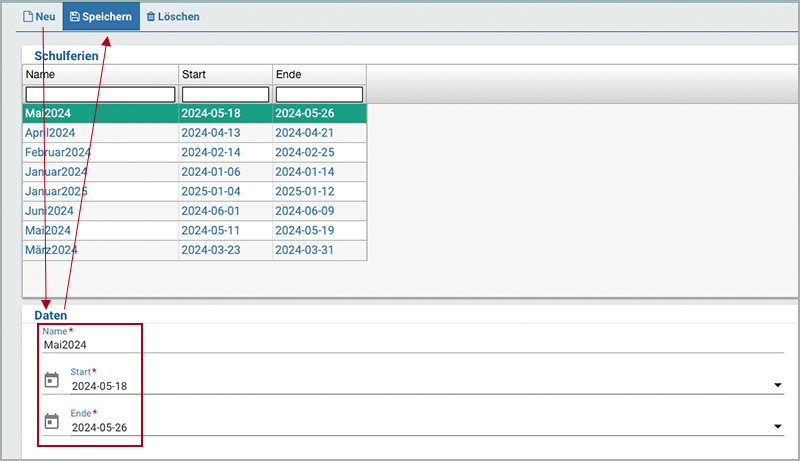Select the März2024 row
Screen dimensions: 800x461
click(x=195, y=250)
